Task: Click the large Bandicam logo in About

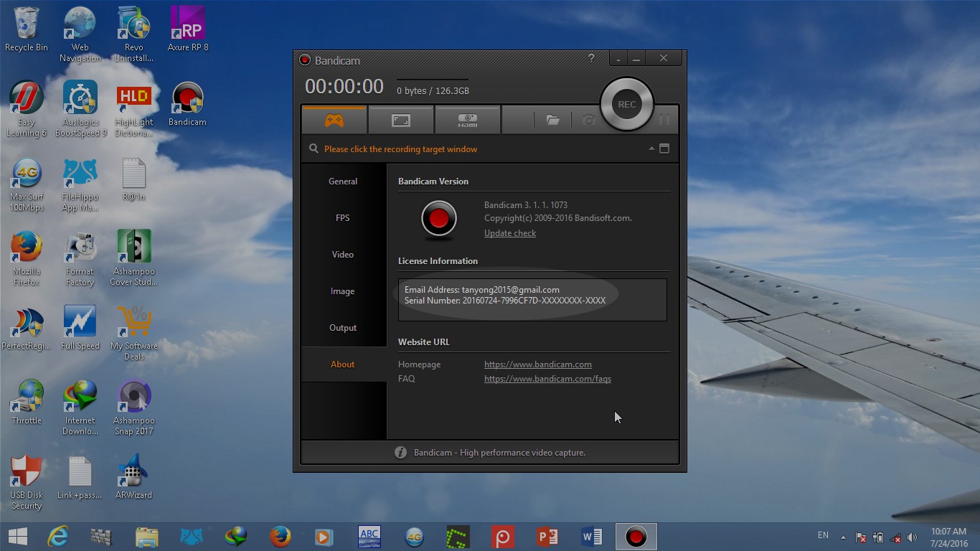Action: (438, 218)
